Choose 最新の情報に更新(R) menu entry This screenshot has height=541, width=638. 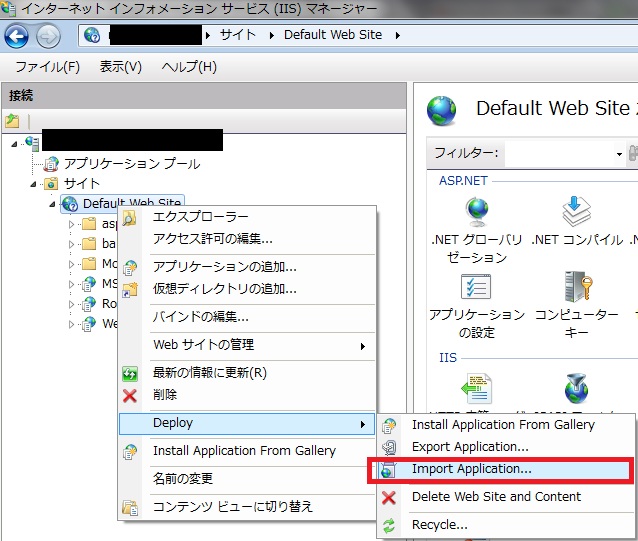(247, 373)
